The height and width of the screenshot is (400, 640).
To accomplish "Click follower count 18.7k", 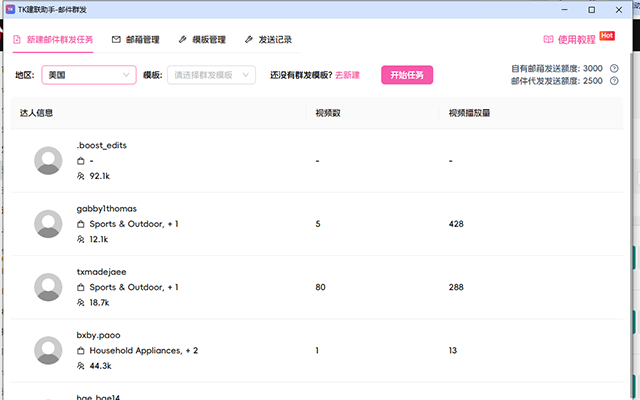I will coord(99,302).
